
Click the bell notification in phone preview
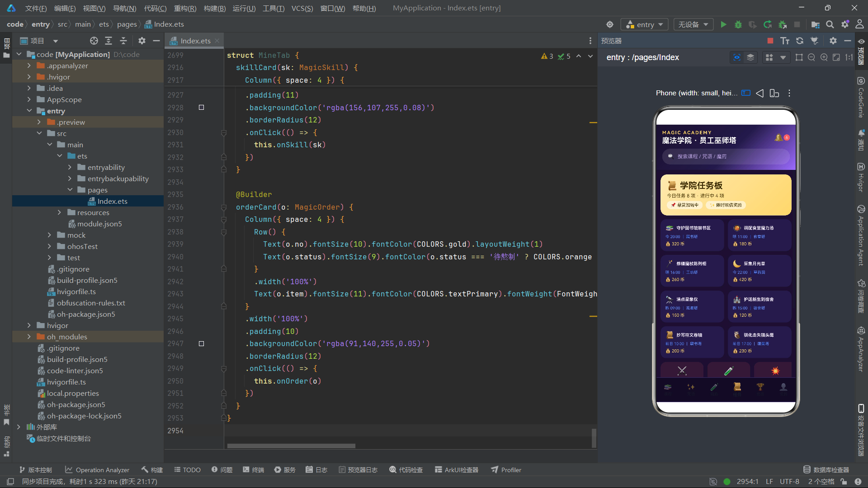click(778, 137)
